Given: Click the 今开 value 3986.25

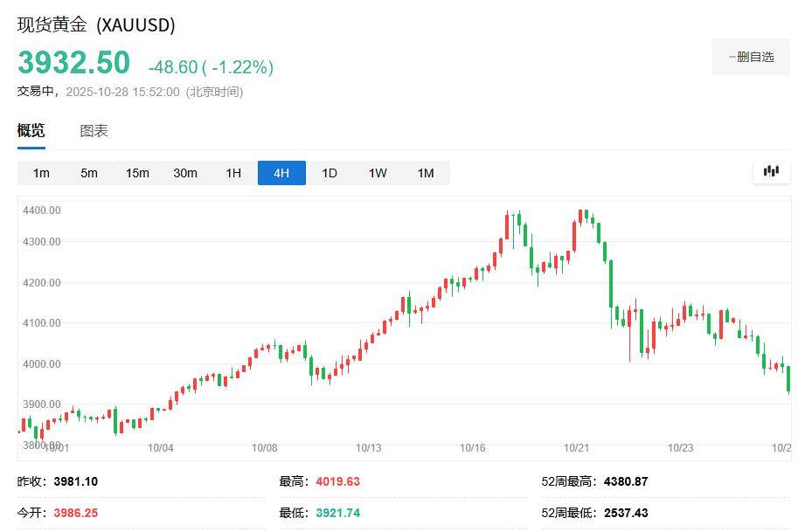Looking at the screenshot, I should (75, 513).
